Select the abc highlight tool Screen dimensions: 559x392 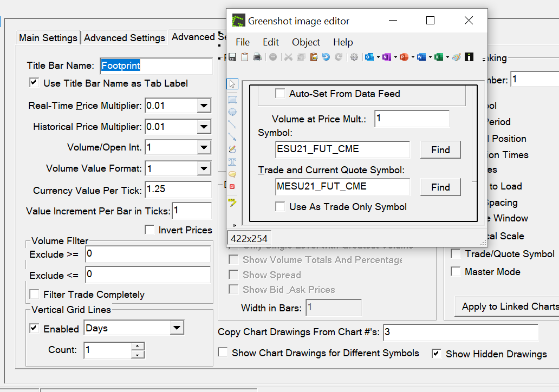[232, 202]
